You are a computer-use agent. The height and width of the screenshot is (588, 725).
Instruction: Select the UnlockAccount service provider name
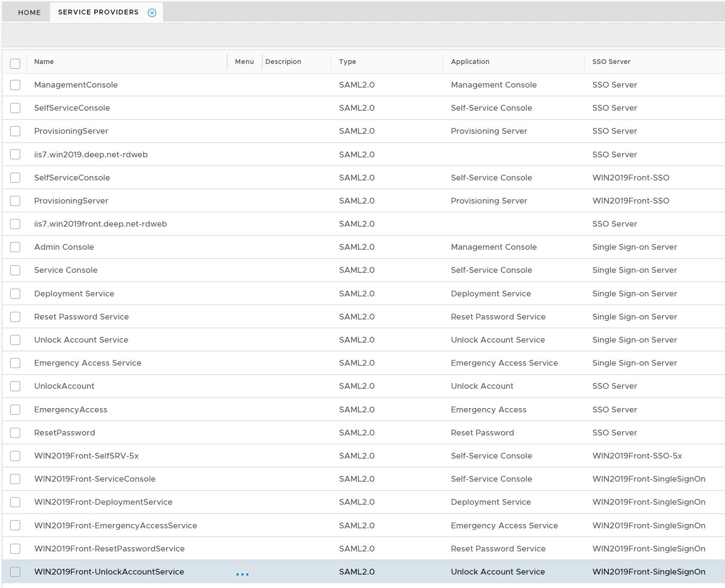[x=64, y=386]
